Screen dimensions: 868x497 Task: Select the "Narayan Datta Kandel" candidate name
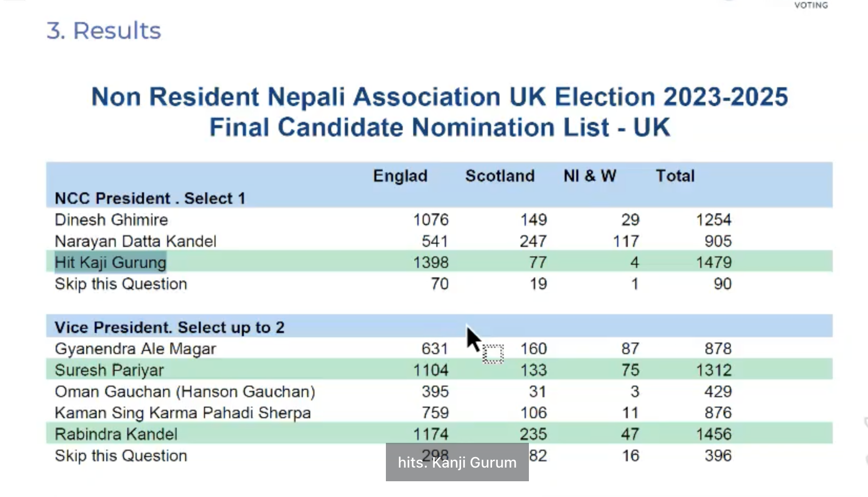click(136, 241)
